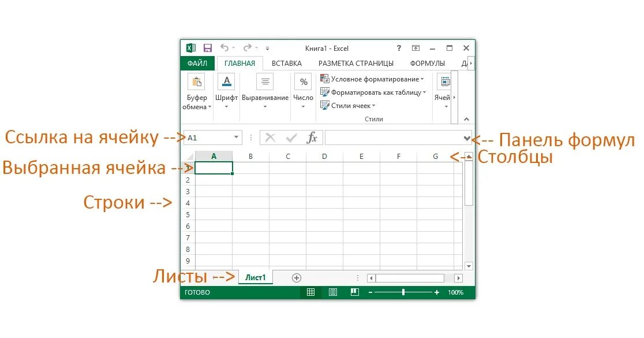
Task: Expand the formula bar
Action: tap(467, 138)
